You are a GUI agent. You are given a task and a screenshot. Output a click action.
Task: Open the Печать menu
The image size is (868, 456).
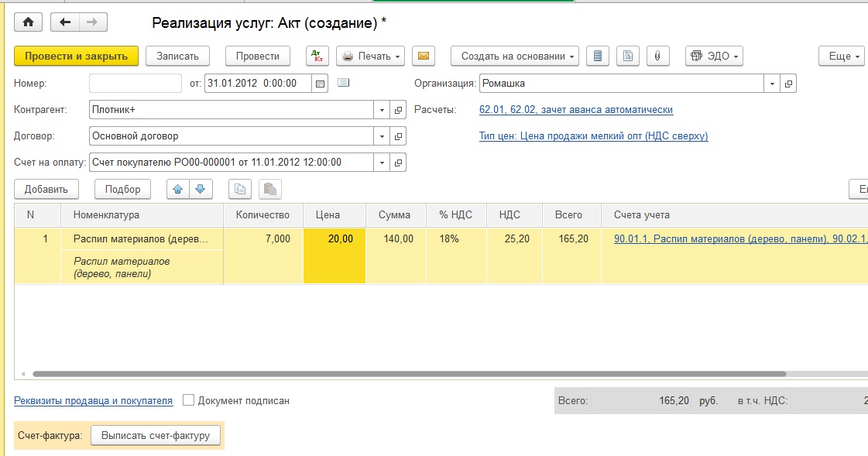pos(371,57)
